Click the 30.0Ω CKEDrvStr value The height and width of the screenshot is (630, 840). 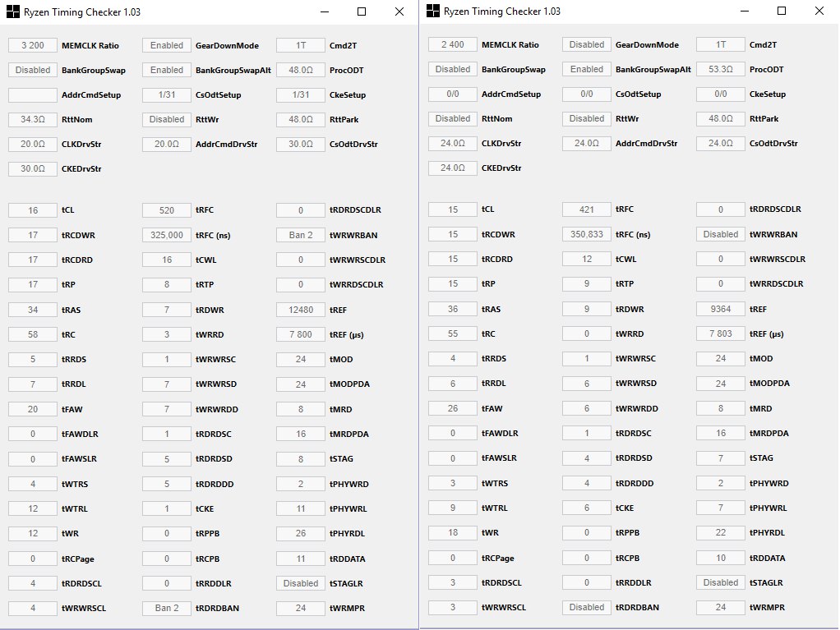pos(33,168)
